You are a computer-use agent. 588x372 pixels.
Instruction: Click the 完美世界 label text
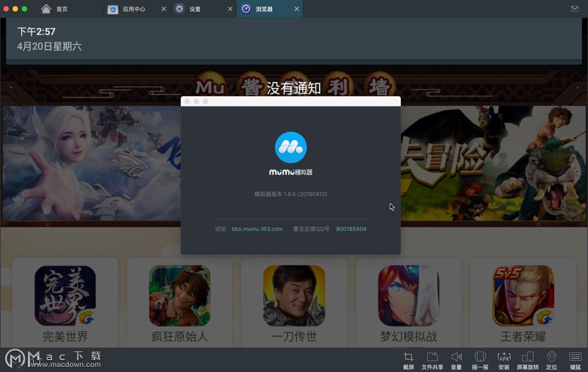[65, 337]
